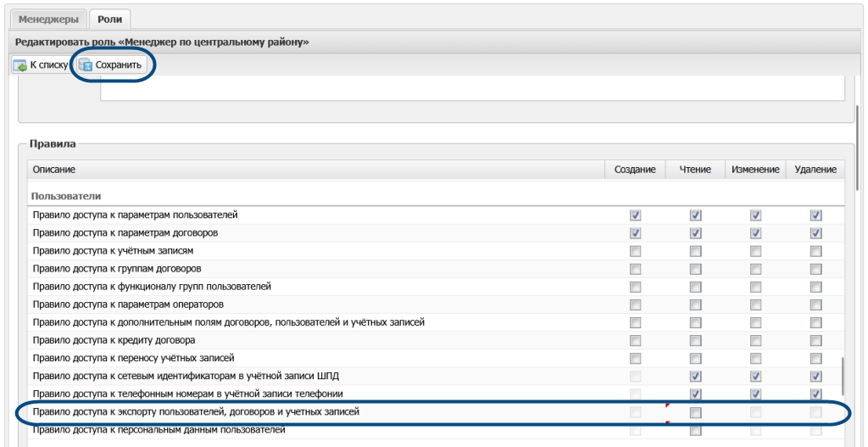Enable Чтение for учётным записям rule

[x=695, y=251]
